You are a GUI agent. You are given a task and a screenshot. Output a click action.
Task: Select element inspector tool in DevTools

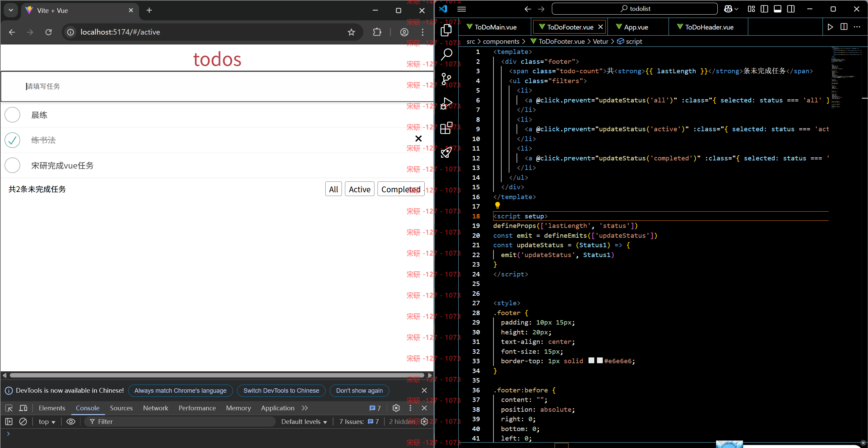point(9,408)
